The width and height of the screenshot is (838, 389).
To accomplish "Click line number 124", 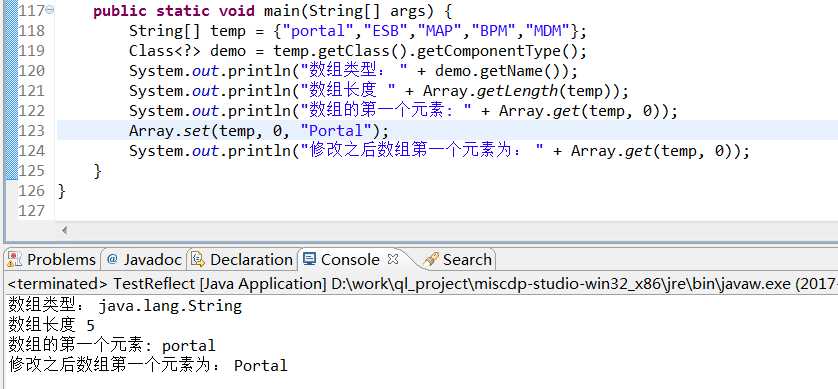I will click(x=32, y=151).
